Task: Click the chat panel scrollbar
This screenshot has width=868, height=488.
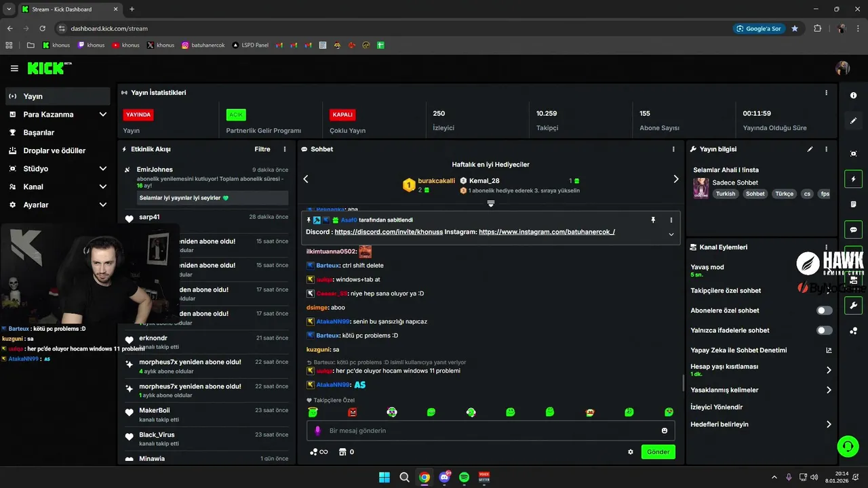Action: pyautogui.click(x=682, y=382)
